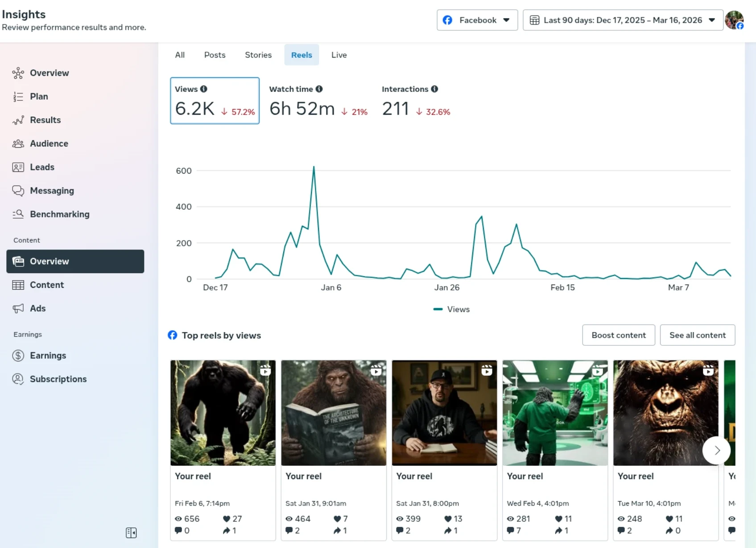The height and width of the screenshot is (548, 756).
Task: Click the Views info icon
Action: [204, 89]
